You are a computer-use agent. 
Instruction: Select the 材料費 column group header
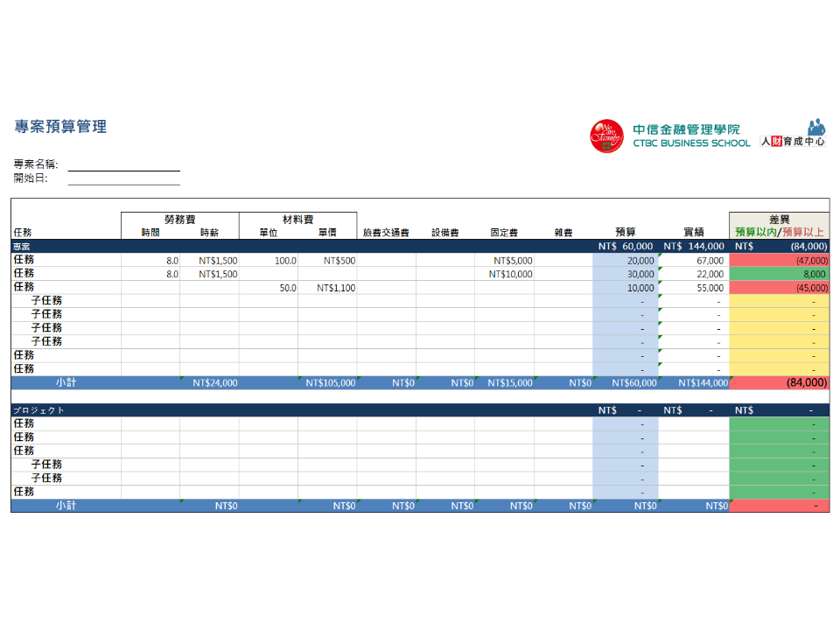click(297, 220)
